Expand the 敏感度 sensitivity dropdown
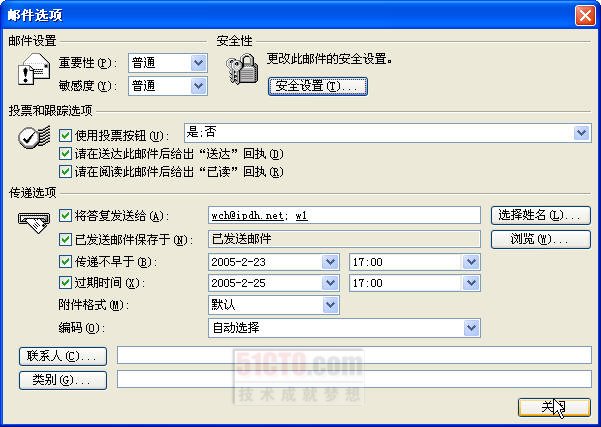Image resolution: width=601 pixels, height=427 pixels. tap(197, 86)
